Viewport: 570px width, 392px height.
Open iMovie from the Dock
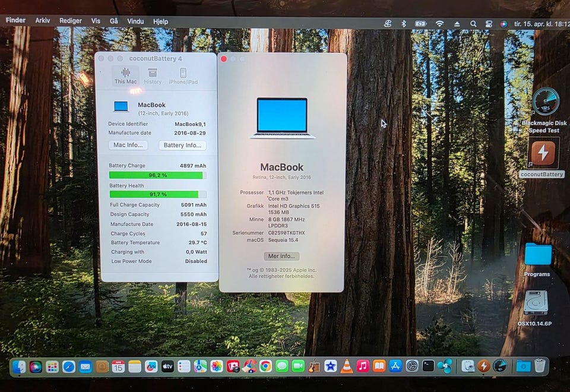pos(331,366)
